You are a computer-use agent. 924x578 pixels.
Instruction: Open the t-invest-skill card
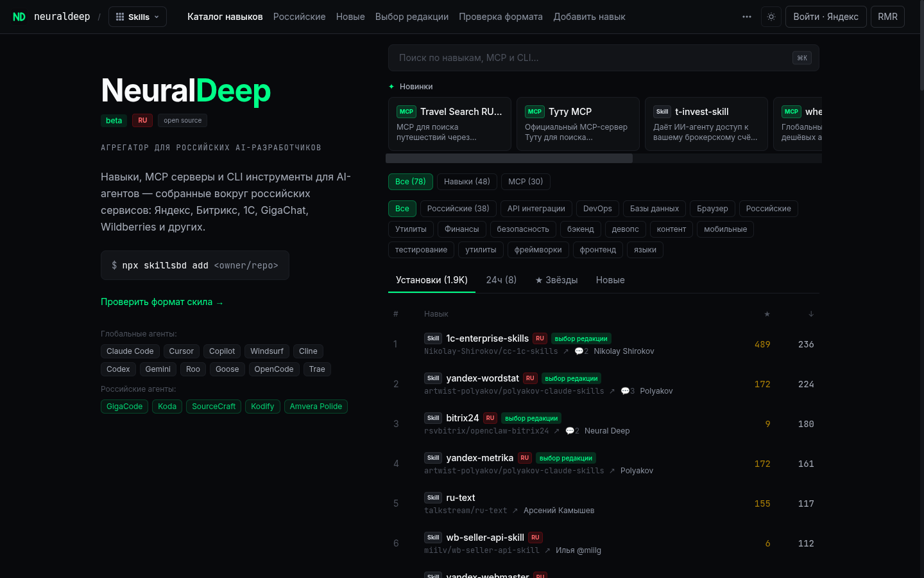tap(706, 124)
